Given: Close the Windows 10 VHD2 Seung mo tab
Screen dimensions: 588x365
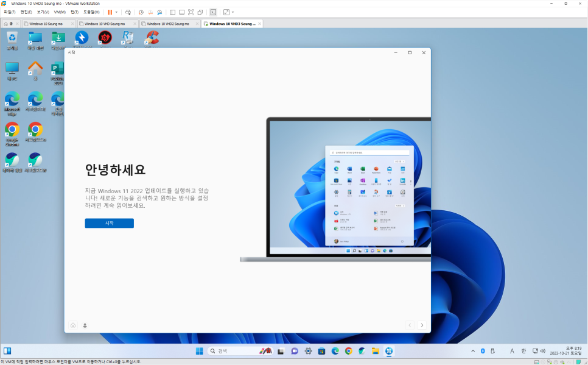Looking at the screenshot, I should pos(197,24).
